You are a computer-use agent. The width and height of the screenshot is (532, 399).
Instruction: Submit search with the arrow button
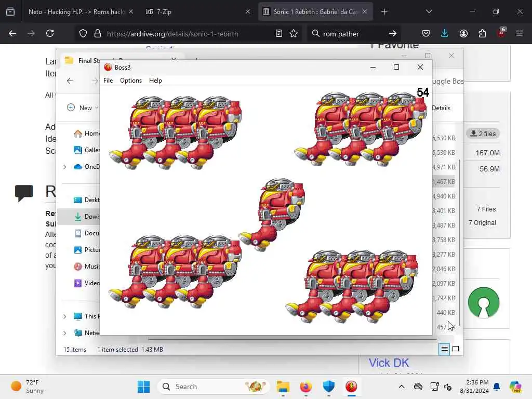393,33
